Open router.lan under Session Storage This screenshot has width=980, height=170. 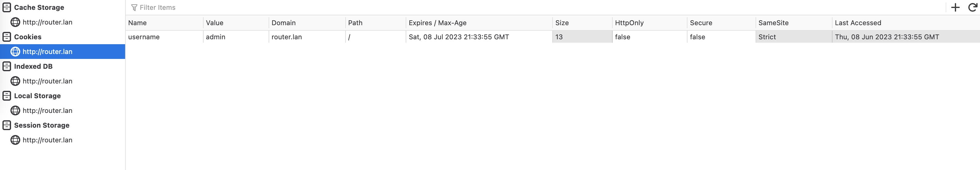(47, 140)
